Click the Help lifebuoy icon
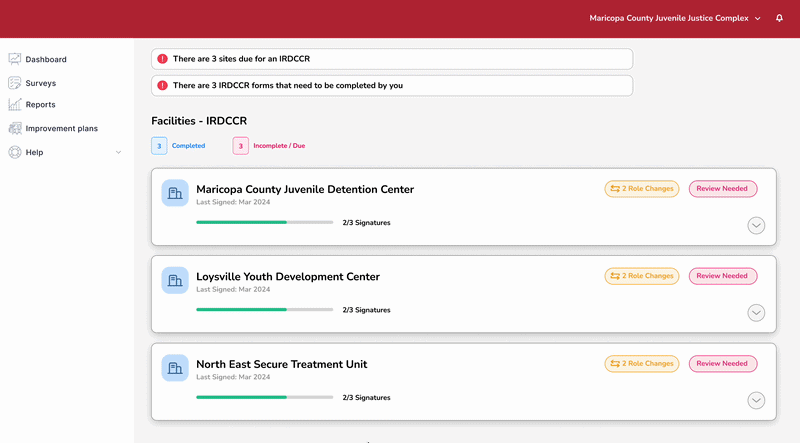Image resolution: width=800 pixels, height=443 pixels. 15,152
